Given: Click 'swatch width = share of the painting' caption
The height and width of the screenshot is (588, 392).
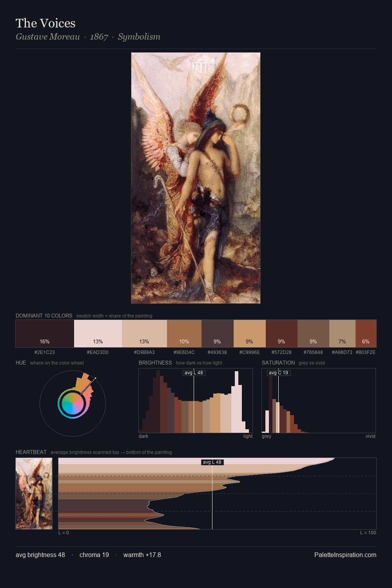Looking at the screenshot, I should tap(114, 316).
